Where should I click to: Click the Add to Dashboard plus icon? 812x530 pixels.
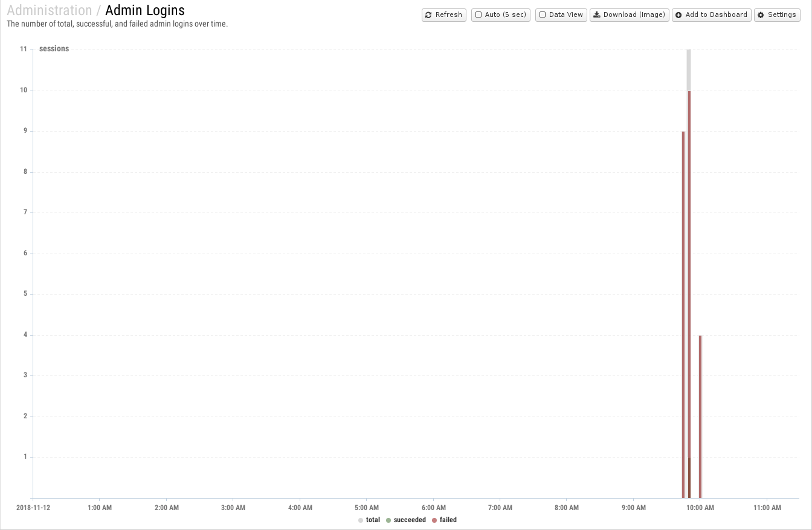click(x=678, y=14)
